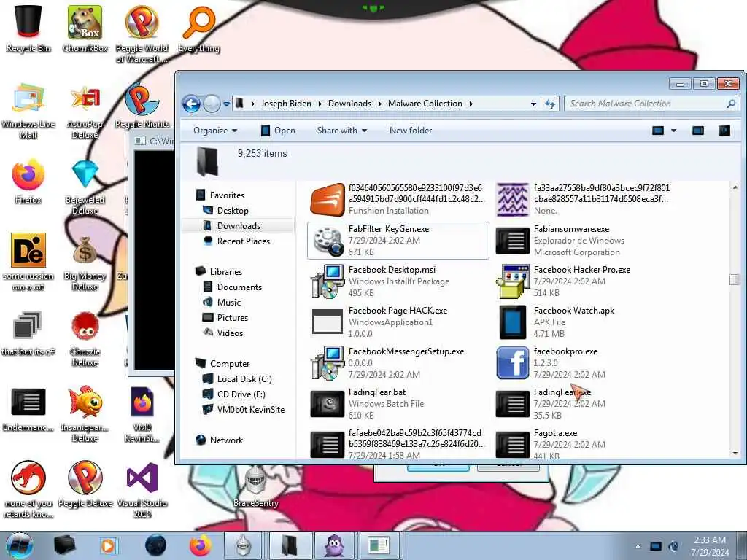The height and width of the screenshot is (560, 747).
Task: Select Downloads in the navigation pane
Action: (x=239, y=226)
